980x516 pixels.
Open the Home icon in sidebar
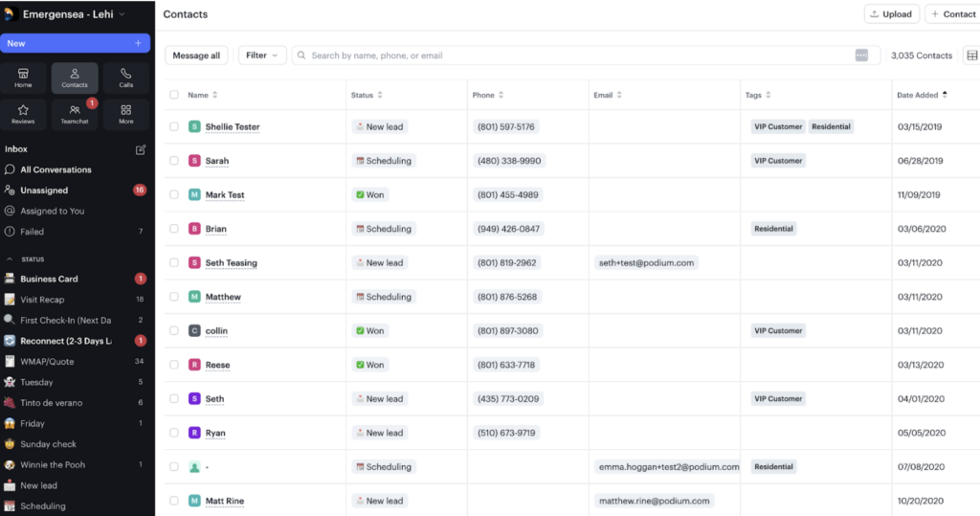tap(23, 78)
